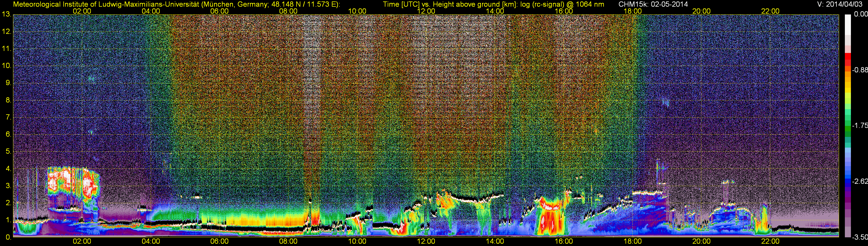
Task: Click the 16:00 label on the top time axis
Action: click(x=564, y=11)
